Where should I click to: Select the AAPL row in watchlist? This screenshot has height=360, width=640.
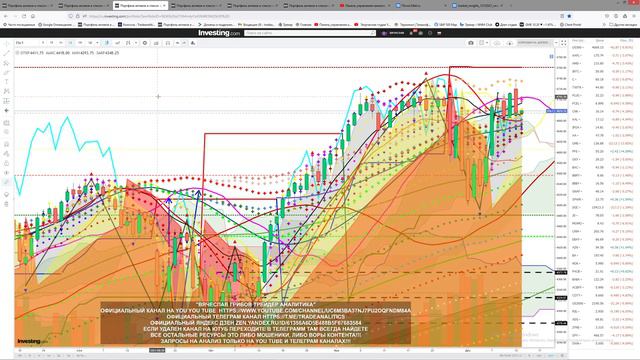tap(603, 55)
